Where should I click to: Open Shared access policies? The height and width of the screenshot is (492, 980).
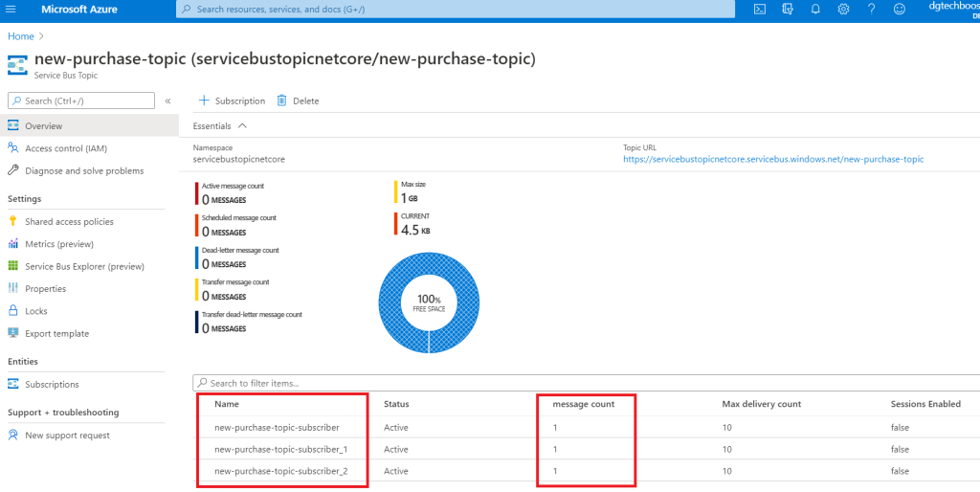point(69,221)
